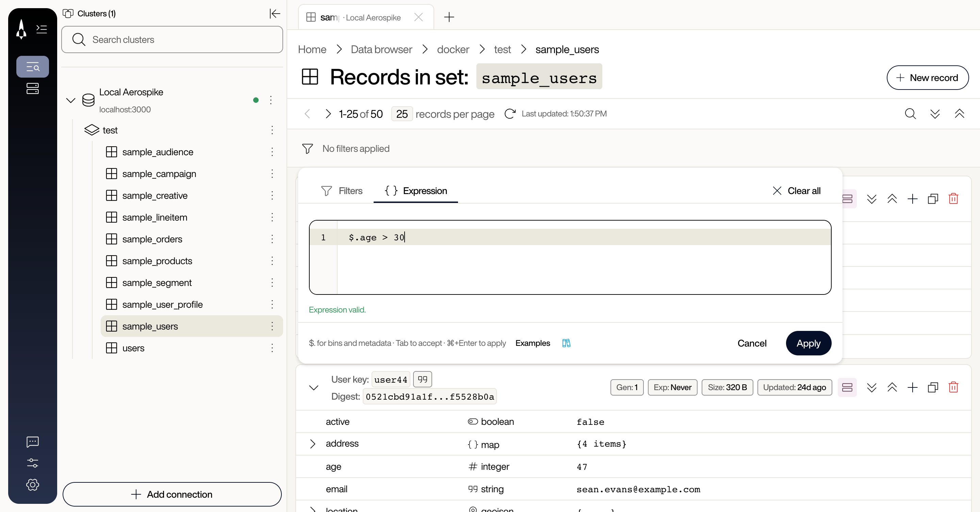This screenshot has height=512, width=980.
Task: Click Add connection button
Action: click(172, 495)
